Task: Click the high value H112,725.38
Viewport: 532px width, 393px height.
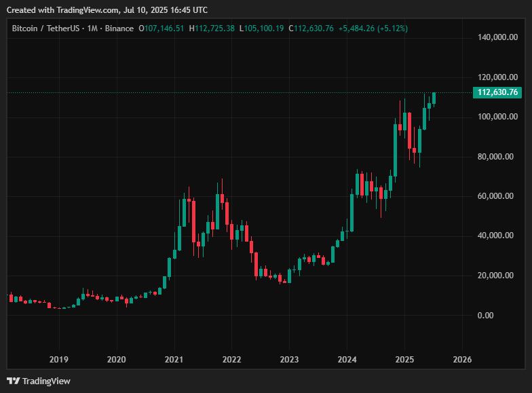Action: tap(212, 29)
